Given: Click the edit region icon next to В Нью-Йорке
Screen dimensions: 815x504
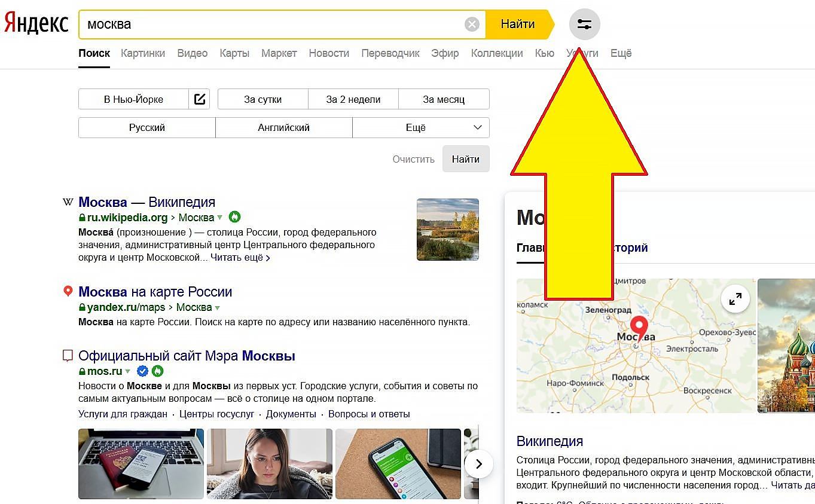Looking at the screenshot, I should pyautogui.click(x=199, y=99).
